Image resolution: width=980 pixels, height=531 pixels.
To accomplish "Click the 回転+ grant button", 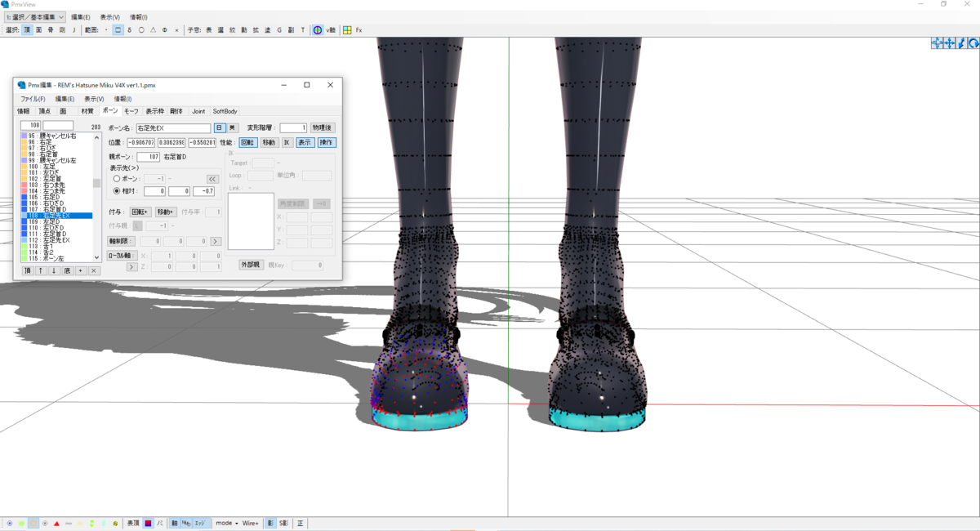I will coord(140,212).
